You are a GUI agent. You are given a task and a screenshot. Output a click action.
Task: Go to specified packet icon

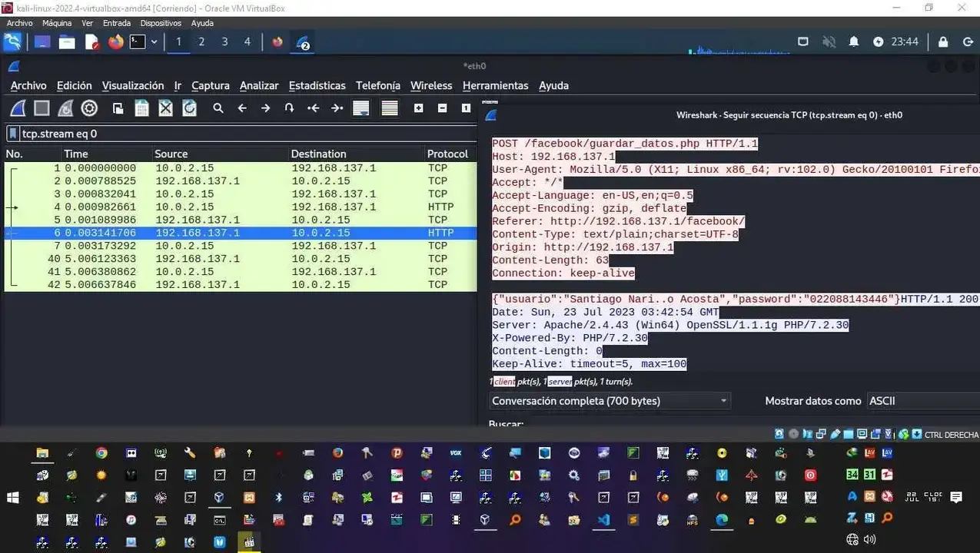point(289,108)
